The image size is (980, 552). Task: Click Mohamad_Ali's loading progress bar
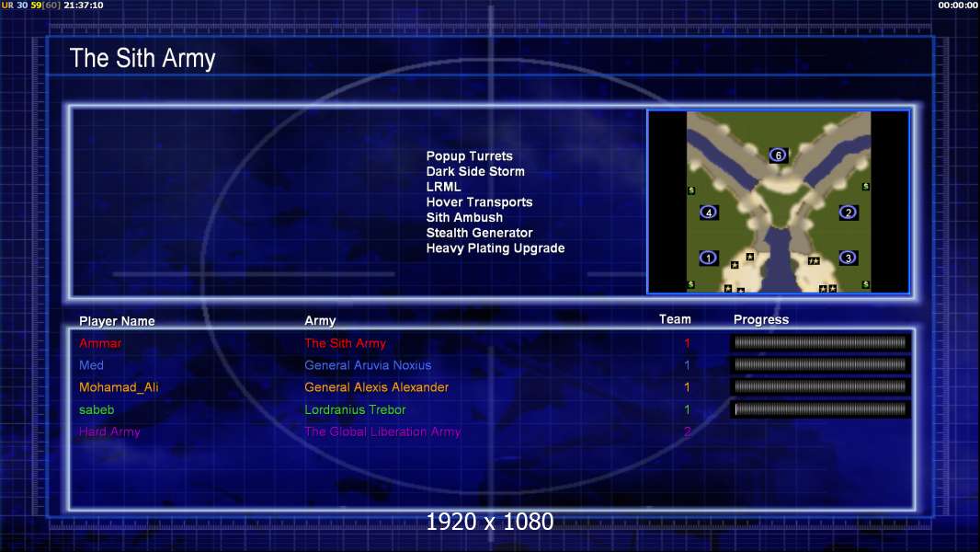click(820, 387)
